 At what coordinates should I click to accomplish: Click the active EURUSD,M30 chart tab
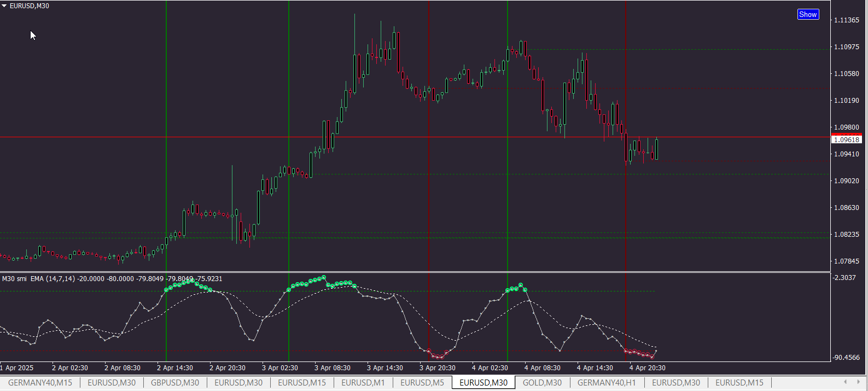(x=483, y=383)
